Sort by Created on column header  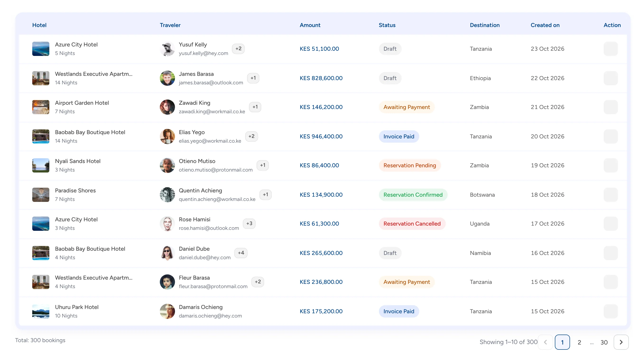coord(545,25)
